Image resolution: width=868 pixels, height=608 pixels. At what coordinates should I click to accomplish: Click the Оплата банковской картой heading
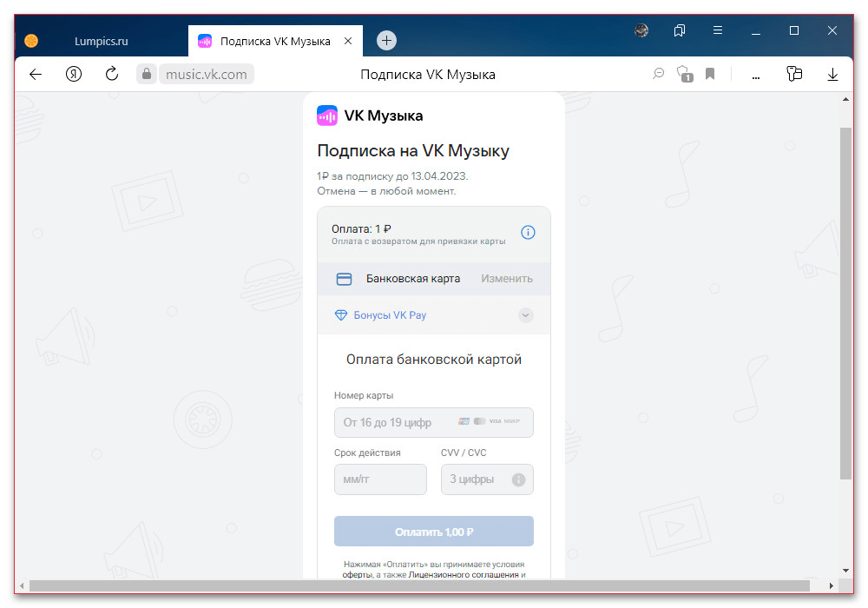point(434,360)
